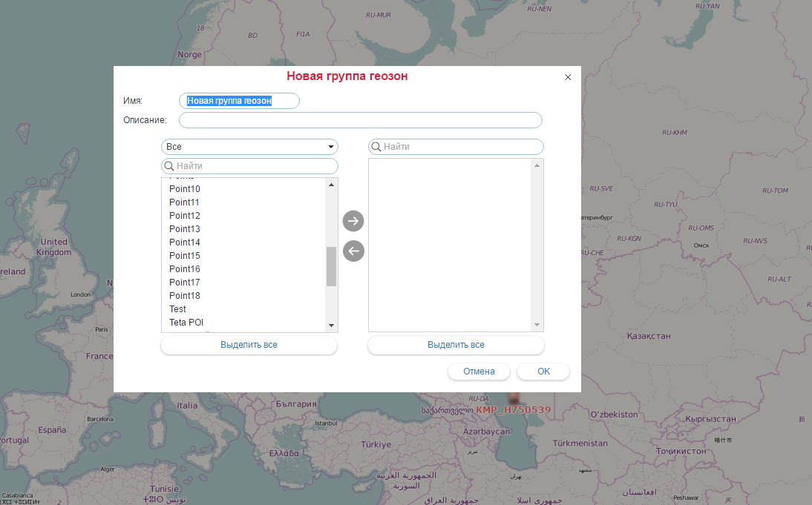Click the Описание description field

tap(361, 120)
